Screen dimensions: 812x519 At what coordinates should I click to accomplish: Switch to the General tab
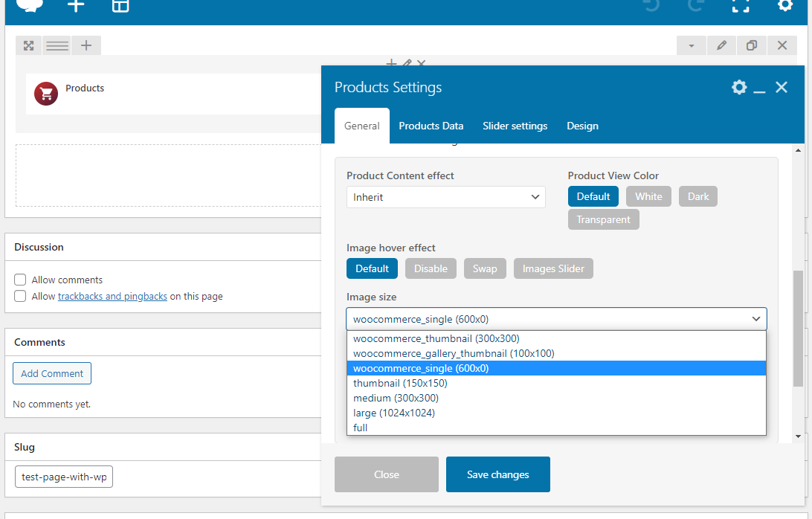(362, 126)
